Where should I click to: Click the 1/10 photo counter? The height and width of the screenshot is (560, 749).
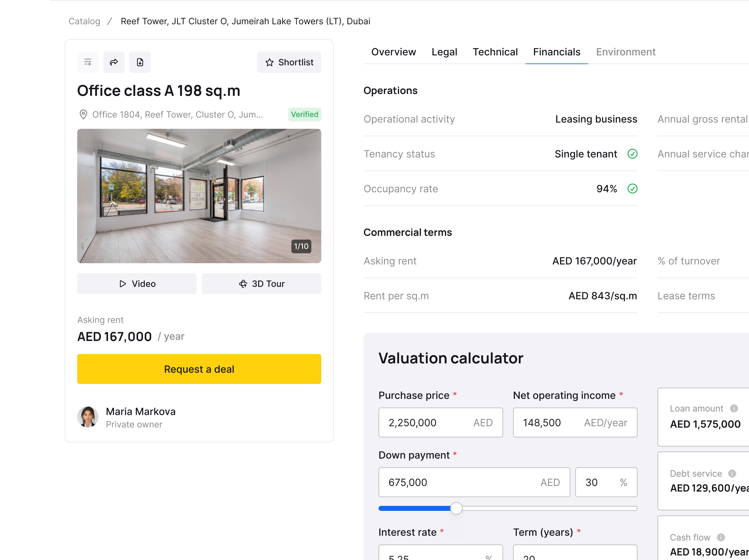(x=301, y=246)
